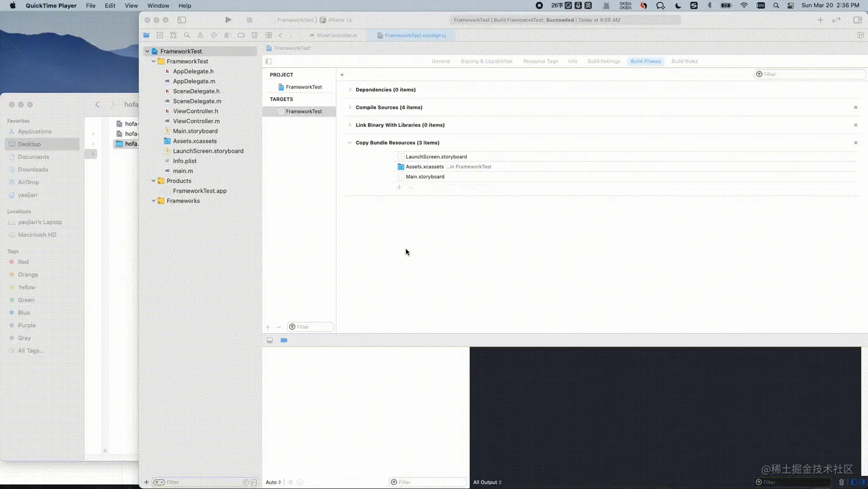Switch to the Build Settings tab
Image resolution: width=868 pixels, height=489 pixels.
click(x=603, y=61)
